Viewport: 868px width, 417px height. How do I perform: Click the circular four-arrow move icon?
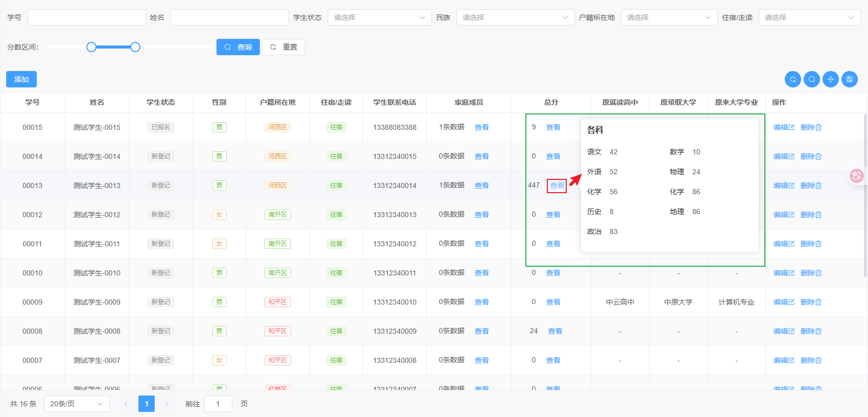831,79
